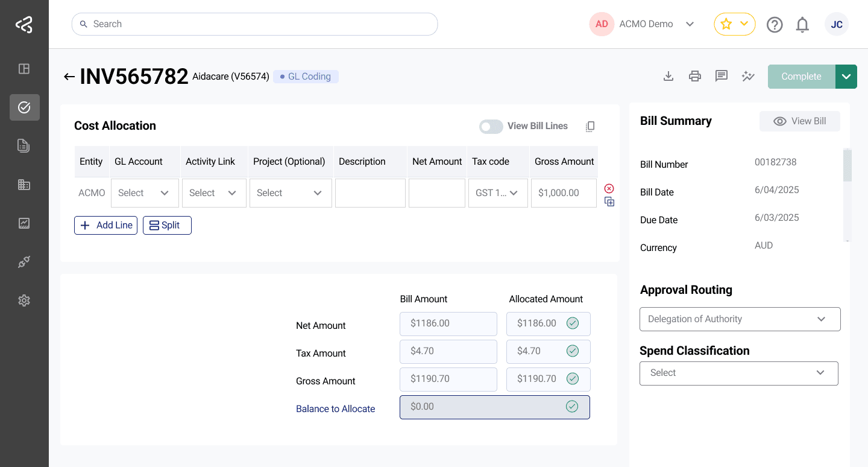Go back using the arrow beside INV565782
The image size is (868, 467).
(x=69, y=77)
